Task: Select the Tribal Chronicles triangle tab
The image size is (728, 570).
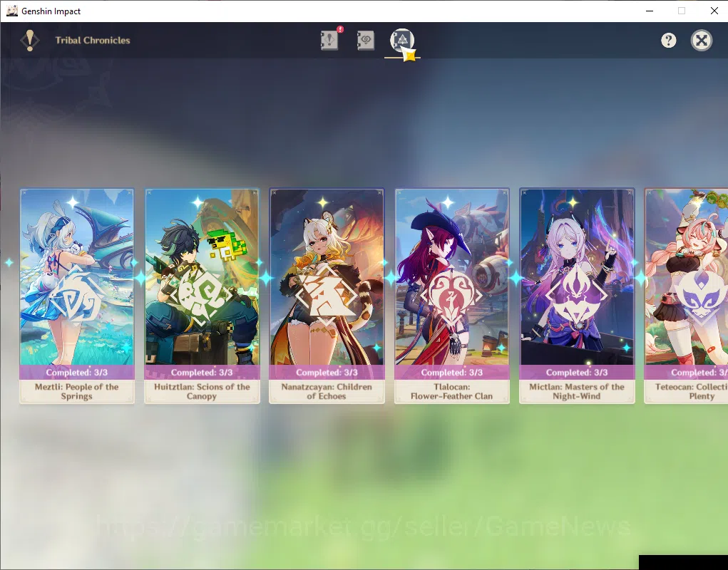Action: click(402, 41)
